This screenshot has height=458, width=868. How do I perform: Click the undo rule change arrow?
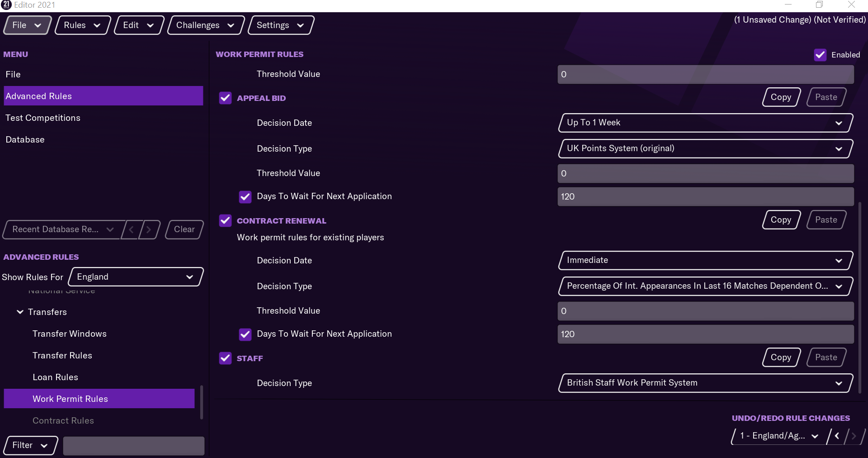click(x=837, y=436)
